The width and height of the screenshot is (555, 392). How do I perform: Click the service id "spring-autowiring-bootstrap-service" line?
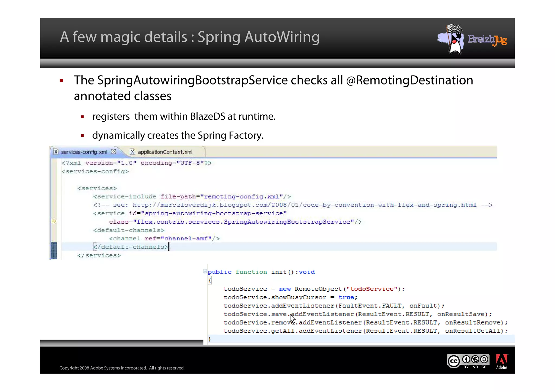pos(190,213)
